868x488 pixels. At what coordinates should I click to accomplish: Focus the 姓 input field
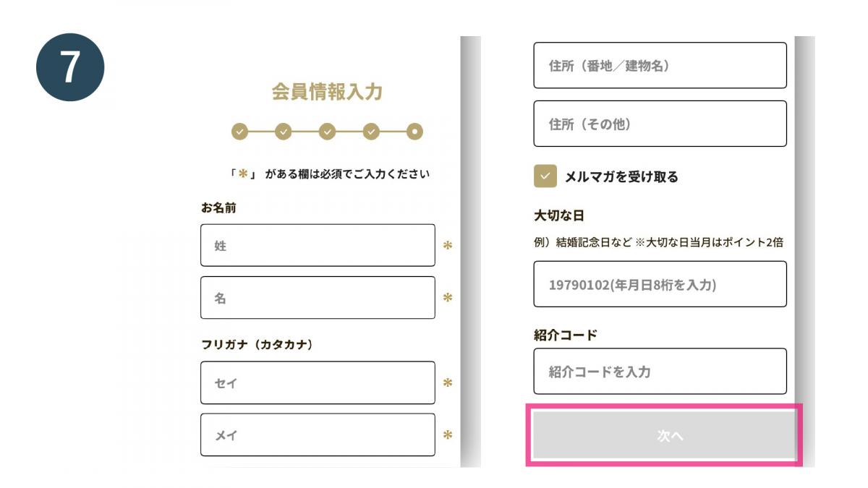(318, 245)
